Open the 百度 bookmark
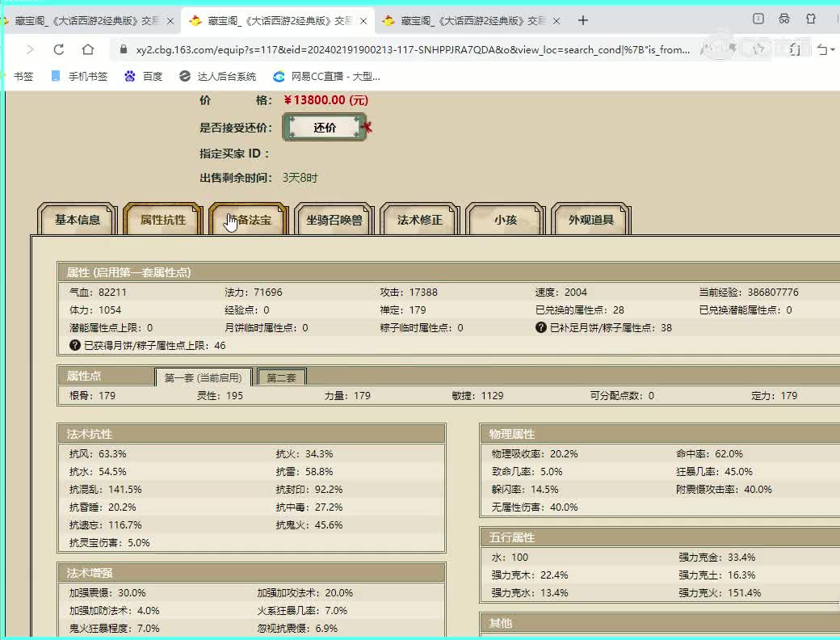This screenshot has height=640, width=840. pyautogui.click(x=144, y=77)
